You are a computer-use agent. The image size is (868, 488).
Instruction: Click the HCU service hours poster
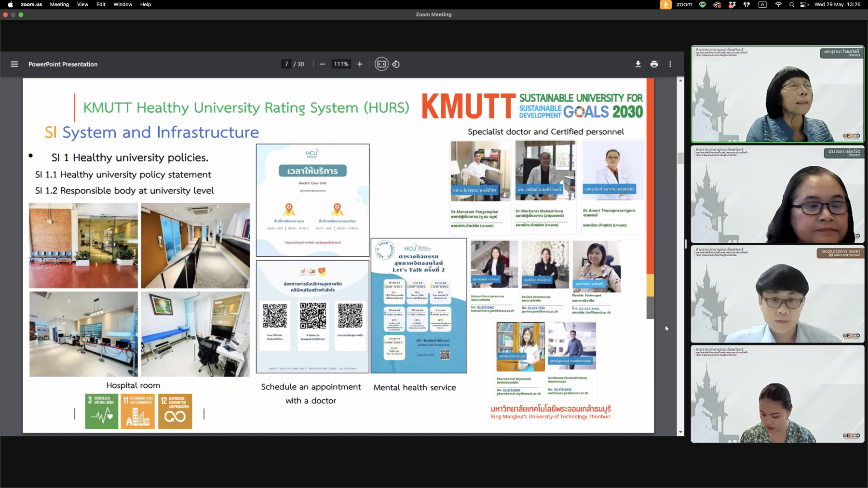coord(312,200)
